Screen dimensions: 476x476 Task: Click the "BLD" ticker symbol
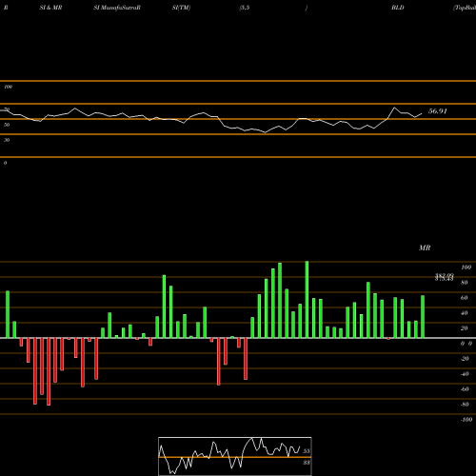pos(398,8)
